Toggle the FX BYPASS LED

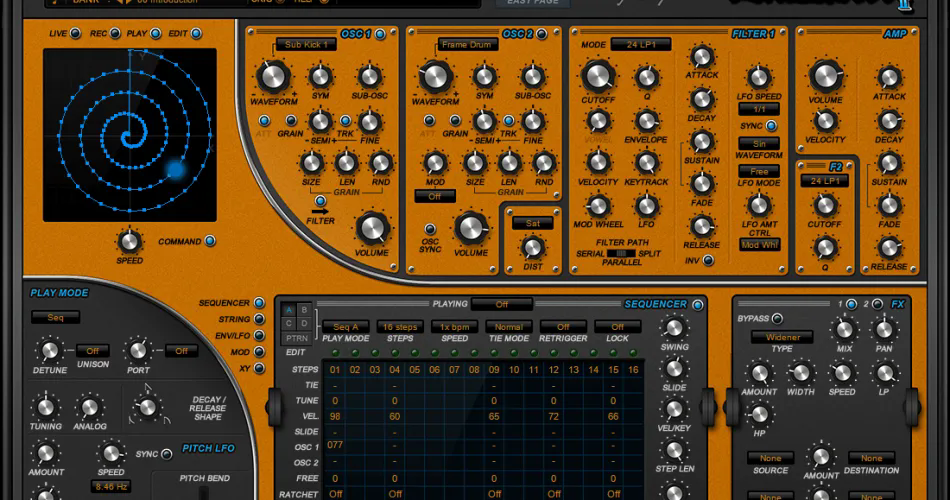pos(777,318)
